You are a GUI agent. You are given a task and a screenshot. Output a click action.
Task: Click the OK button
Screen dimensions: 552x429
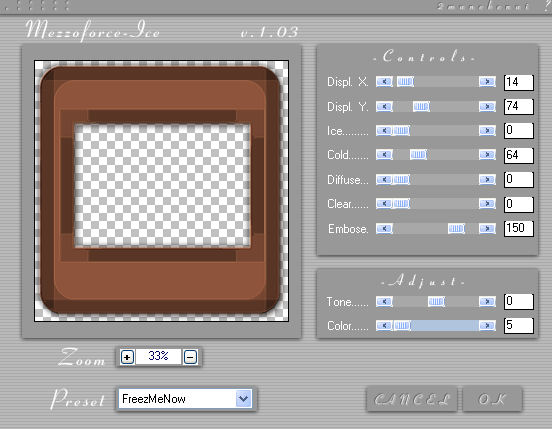(492, 399)
